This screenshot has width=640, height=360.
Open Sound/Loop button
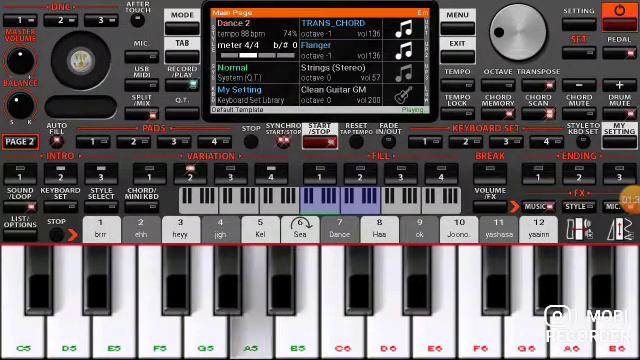point(20,207)
